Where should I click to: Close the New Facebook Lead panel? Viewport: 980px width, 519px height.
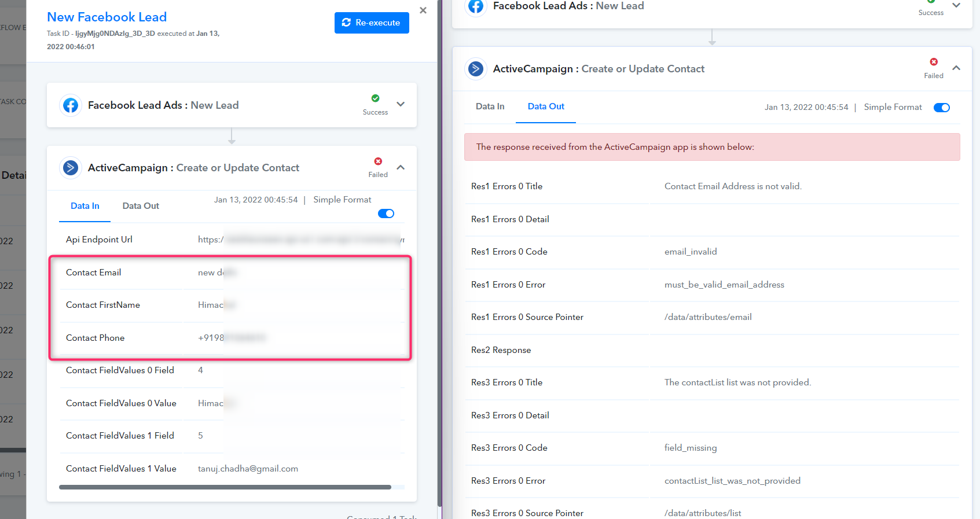[423, 10]
